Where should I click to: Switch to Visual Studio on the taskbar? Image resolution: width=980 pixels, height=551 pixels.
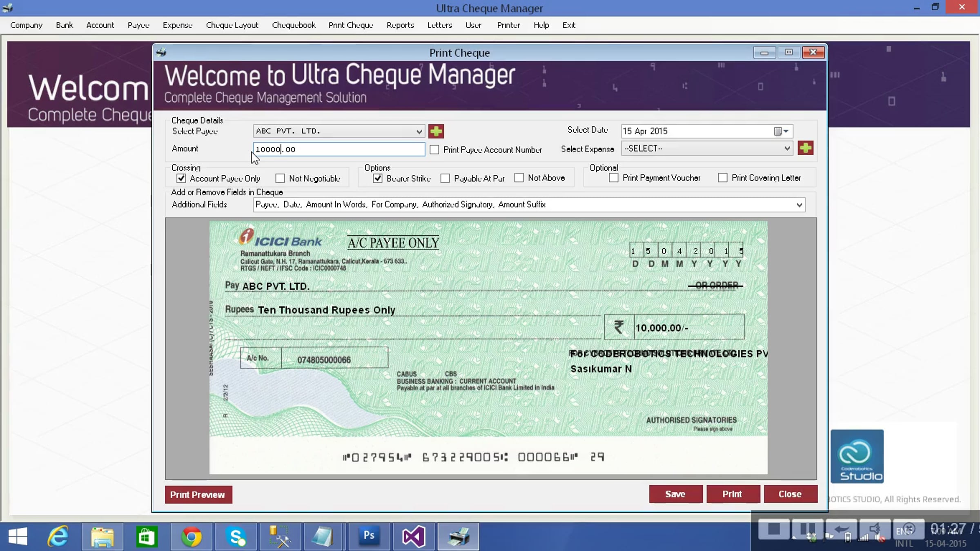point(413,536)
